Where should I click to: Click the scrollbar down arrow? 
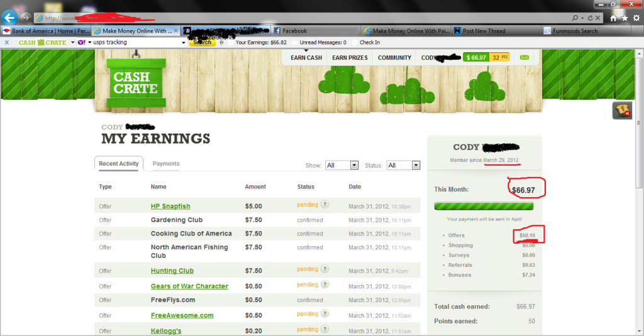(639, 331)
